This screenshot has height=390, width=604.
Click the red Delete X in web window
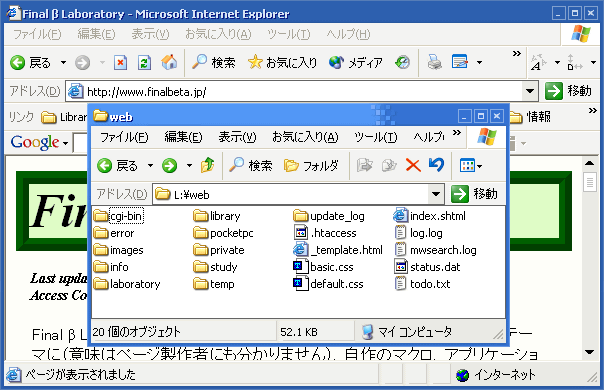[413, 166]
